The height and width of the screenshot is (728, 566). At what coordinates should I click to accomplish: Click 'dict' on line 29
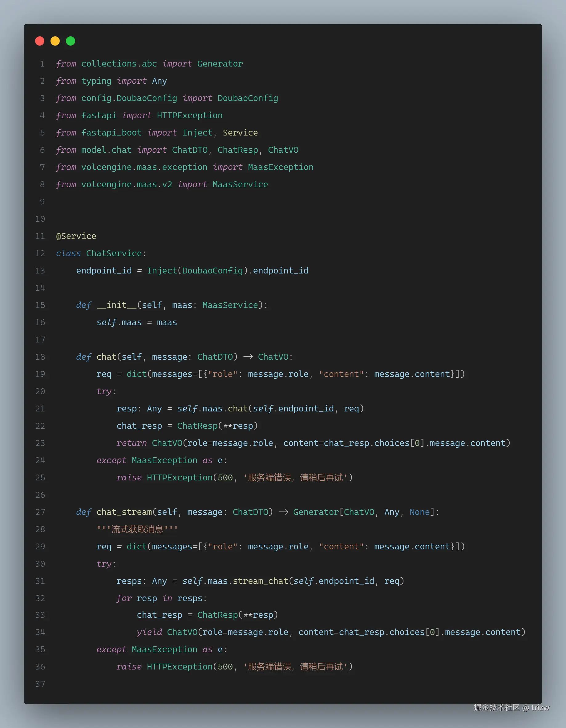(137, 547)
